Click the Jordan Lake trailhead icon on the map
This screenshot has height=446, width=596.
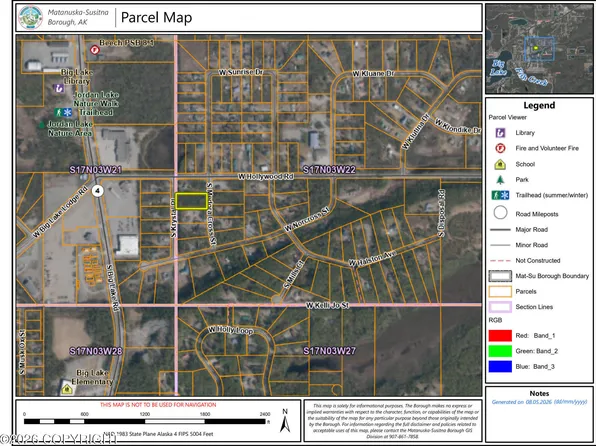(x=63, y=112)
